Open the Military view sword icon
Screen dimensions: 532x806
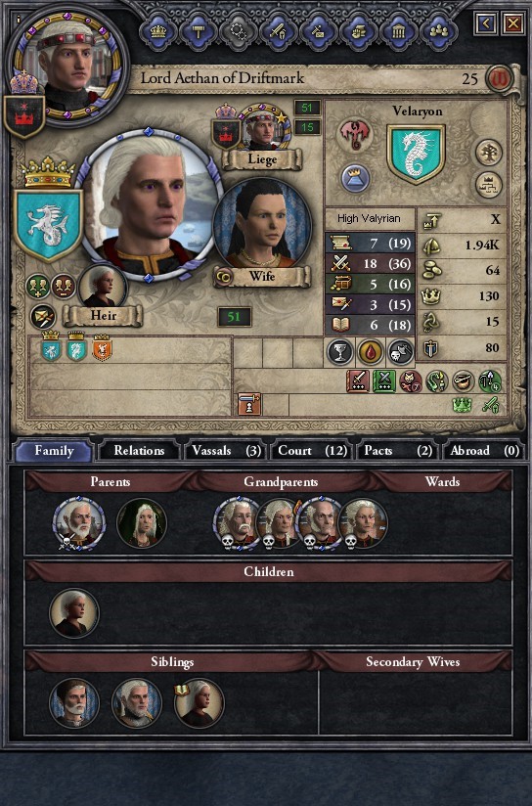point(278,31)
